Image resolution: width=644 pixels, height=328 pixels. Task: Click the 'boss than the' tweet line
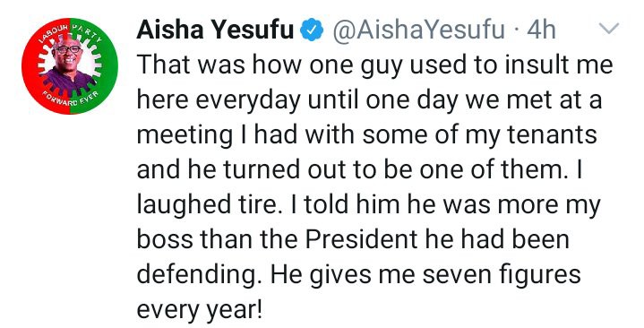pyautogui.click(x=218, y=238)
